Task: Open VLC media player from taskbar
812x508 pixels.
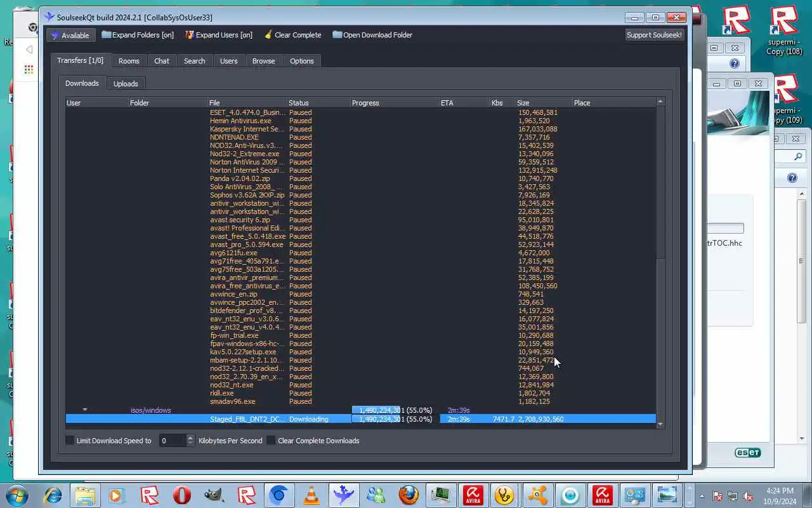Action: [x=311, y=495]
